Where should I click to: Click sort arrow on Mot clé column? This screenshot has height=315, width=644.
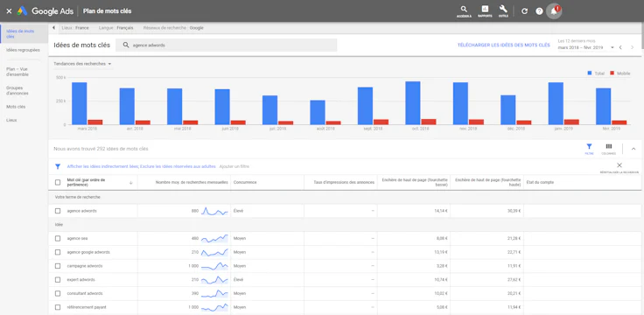[x=130, y=183]
